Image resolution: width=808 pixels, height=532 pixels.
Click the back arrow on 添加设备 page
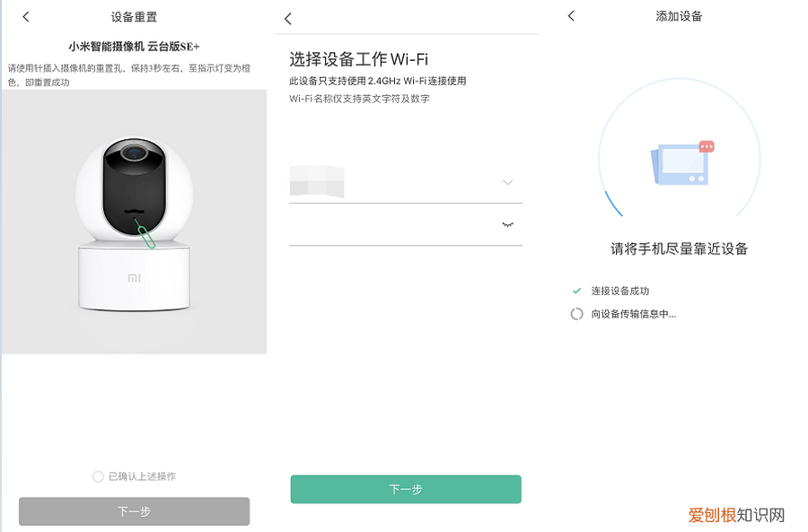[569, 16]
